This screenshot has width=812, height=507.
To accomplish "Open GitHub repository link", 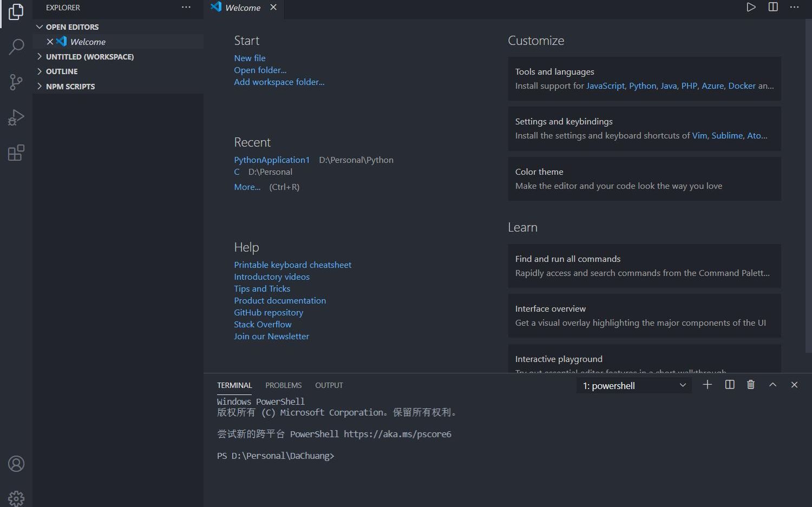I will (x=269, y=312).
